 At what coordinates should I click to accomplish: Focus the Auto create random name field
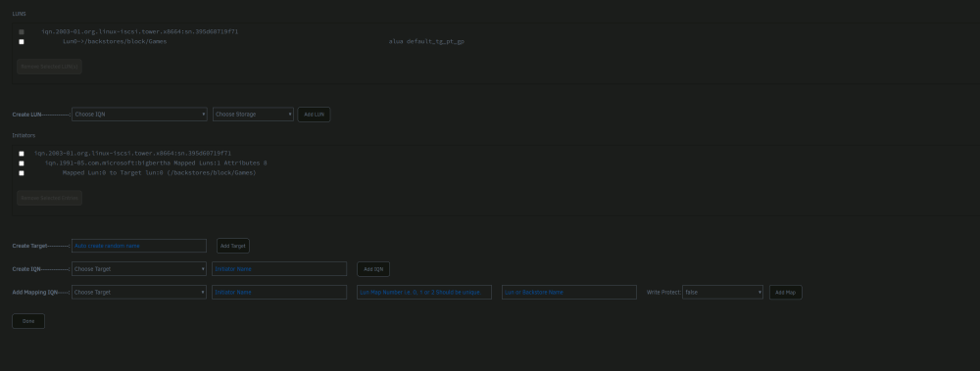pos(139,246)
